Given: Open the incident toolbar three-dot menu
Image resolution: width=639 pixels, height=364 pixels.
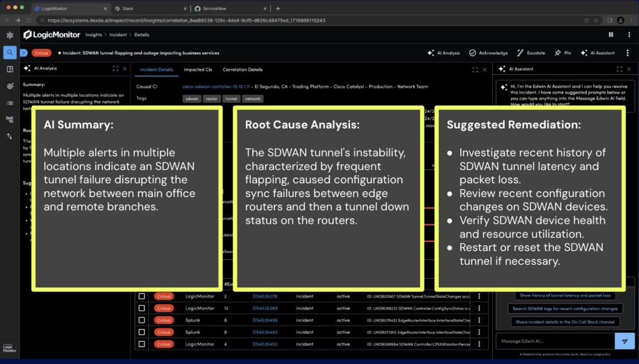Looking at the screenshot, I should (628, 53).
